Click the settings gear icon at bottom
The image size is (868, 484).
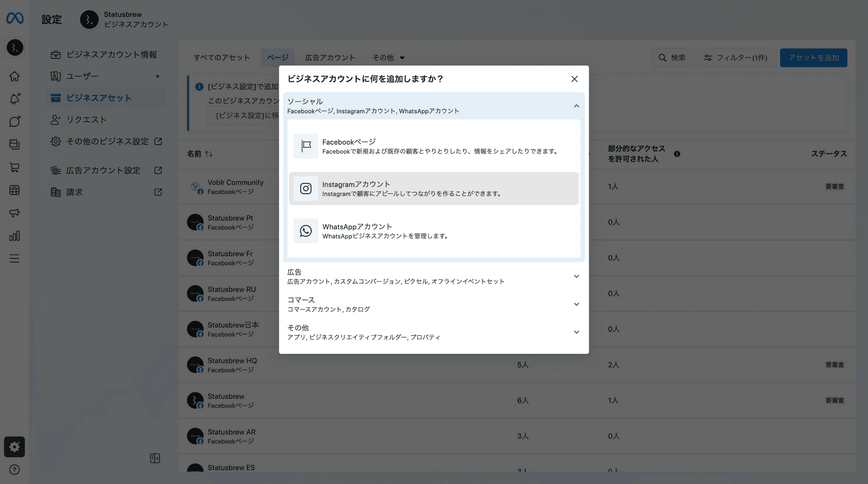click(x=15, y=447)
